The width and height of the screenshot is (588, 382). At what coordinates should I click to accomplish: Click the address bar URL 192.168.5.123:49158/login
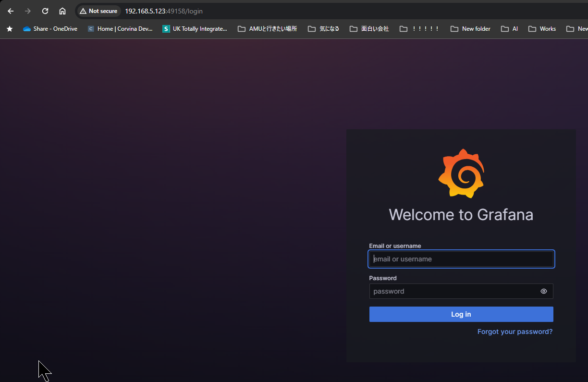tap(164, 11)
